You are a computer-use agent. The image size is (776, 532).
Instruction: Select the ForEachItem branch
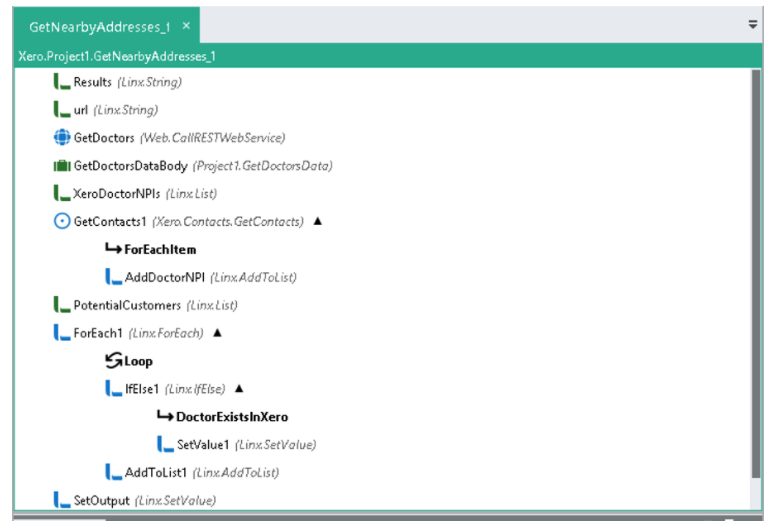pyautogui.click(x=151, y=249)
